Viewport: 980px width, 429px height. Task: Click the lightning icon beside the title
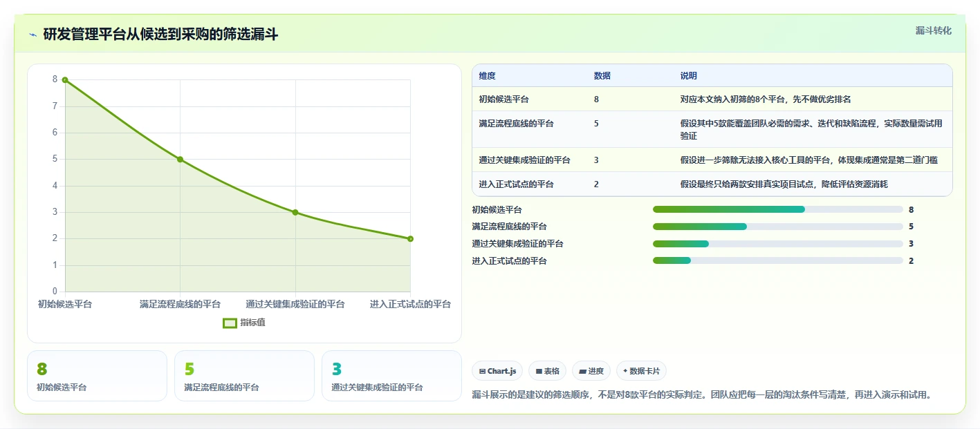click(33, 35)
